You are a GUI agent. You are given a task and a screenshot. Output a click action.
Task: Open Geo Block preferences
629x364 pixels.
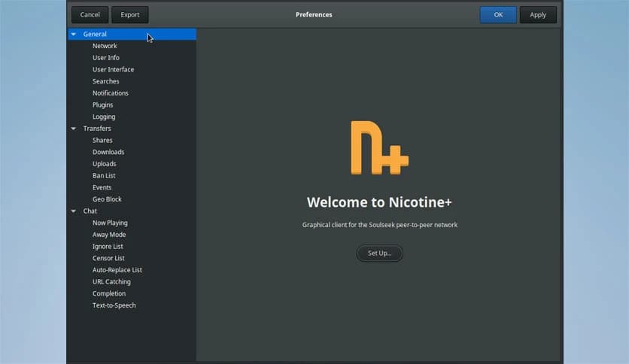(132, 199)
